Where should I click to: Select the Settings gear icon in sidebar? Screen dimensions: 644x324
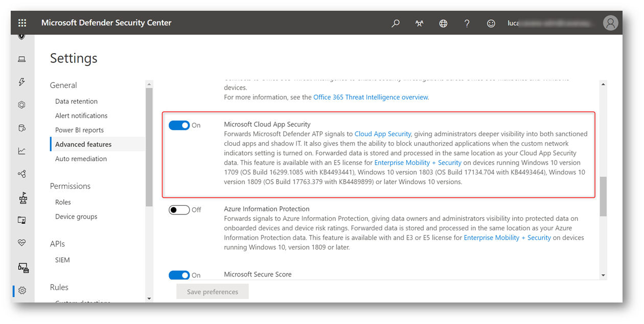[x=22, y=290]
